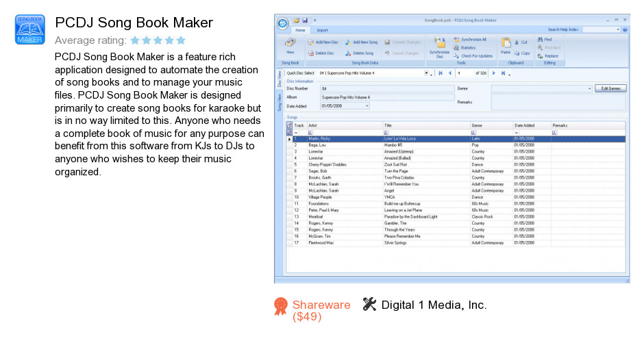Open the Date Added date picker dropdown
This screenshot has width=644, height=341.
tap(367, 106)
